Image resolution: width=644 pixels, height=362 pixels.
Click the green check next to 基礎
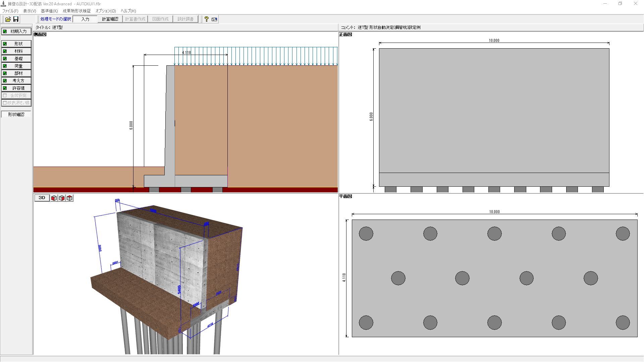(5, 59)
